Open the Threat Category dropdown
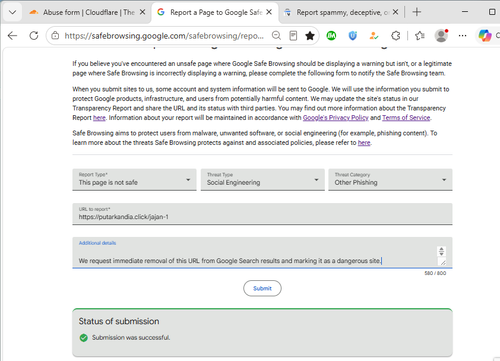This screenshot has width=500, height=361. (390, 180)
